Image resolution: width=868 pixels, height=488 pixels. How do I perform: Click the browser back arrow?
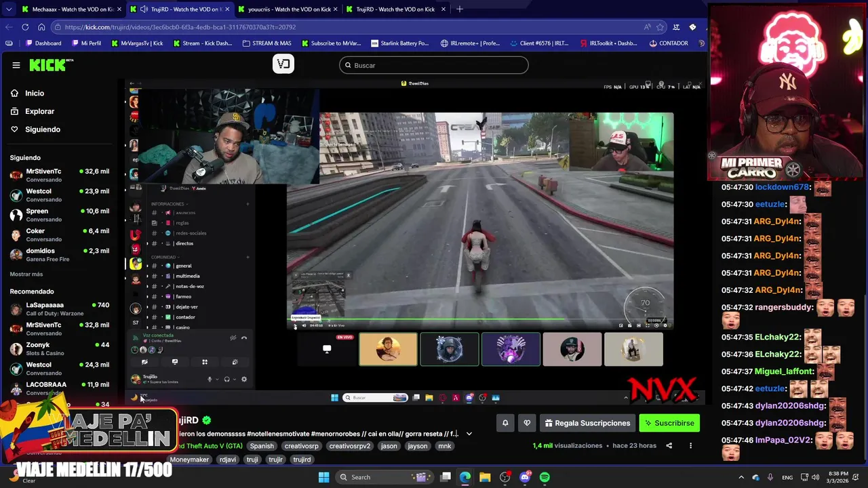click(x=9, y=27)
